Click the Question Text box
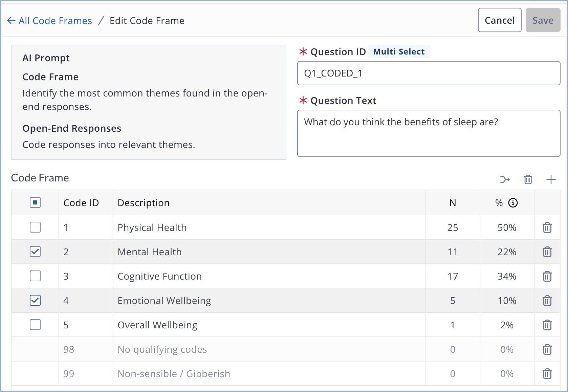This screenshot has width=568, height=392. [x=429, y=133]
